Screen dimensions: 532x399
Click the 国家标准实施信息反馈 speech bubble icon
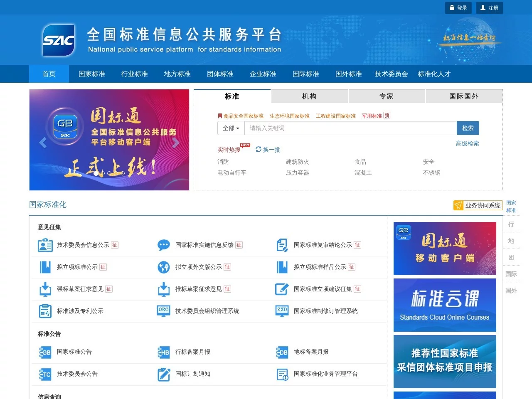point(163,245)
